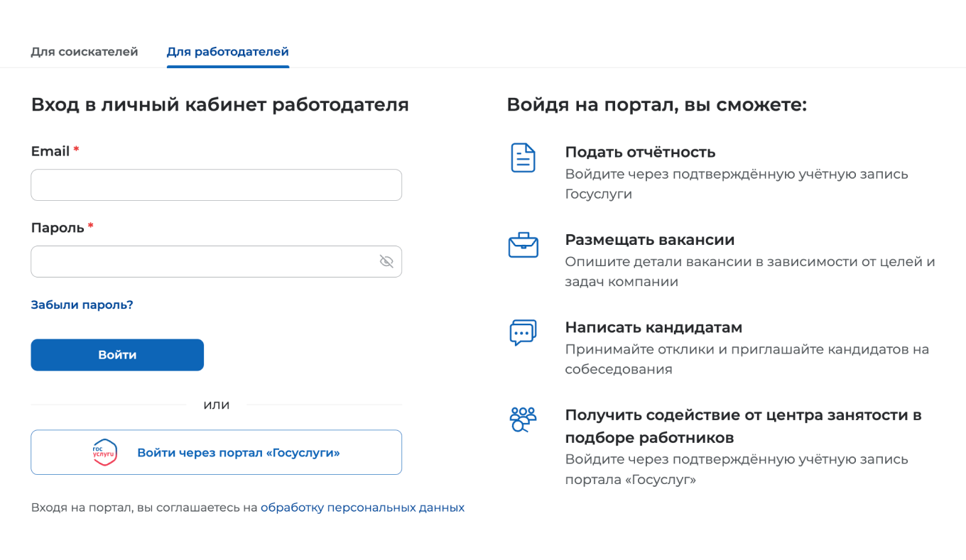Image resolution: width=966 pixels, height=560 pixels.
Task: Click the Госуслуги logo inside the login button
Action: pyautogui.click(x=104, y=452)
